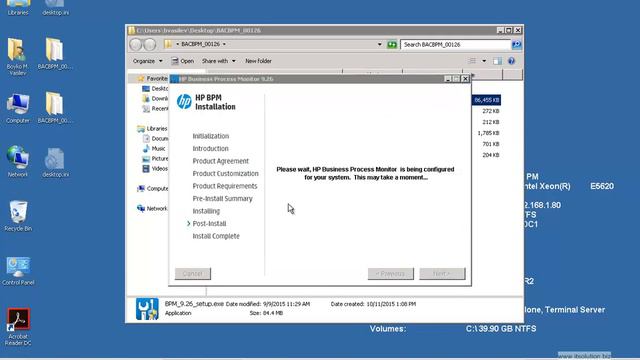Change the view icon in Explorer toolbar
The image size is (640, 360).
point(472,61)
